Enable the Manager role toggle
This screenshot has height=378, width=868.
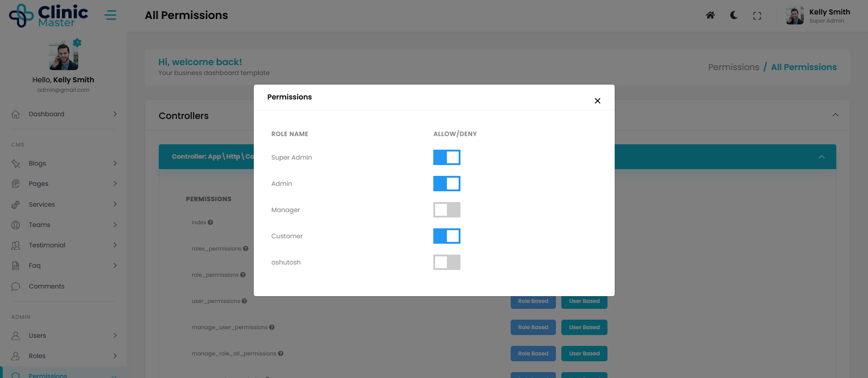click(x=446, y=210)
